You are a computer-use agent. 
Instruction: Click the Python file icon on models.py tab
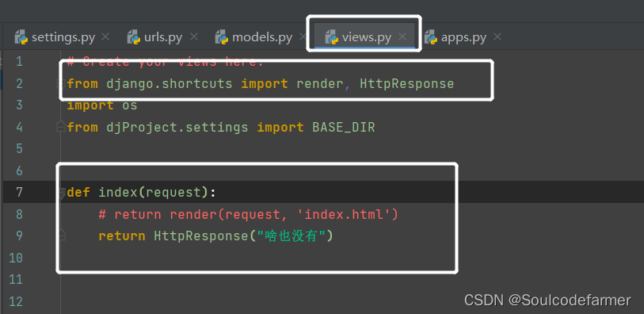(x=222, y=37)
